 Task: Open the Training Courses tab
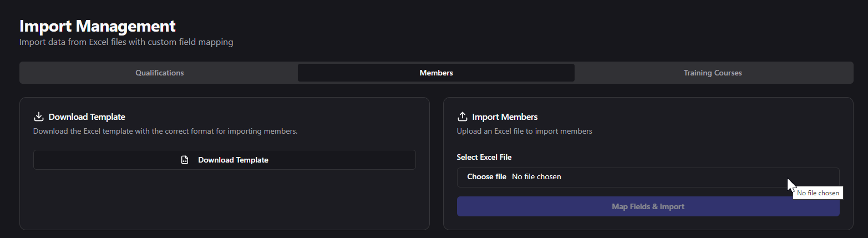pos(712,73)
